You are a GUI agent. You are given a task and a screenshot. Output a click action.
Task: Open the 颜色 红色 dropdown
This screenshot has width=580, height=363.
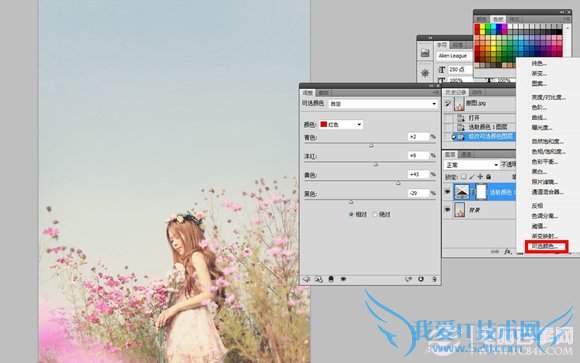pos(341,125)
